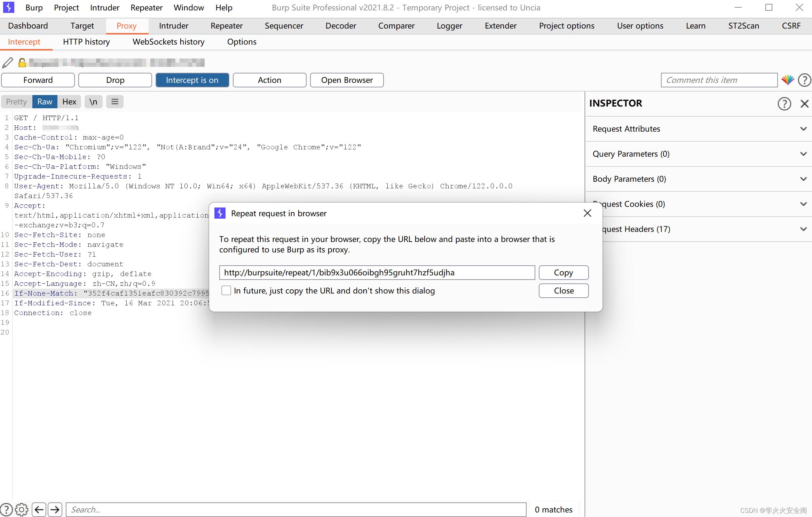
Task: Open the Project menu
Action: 66,8
